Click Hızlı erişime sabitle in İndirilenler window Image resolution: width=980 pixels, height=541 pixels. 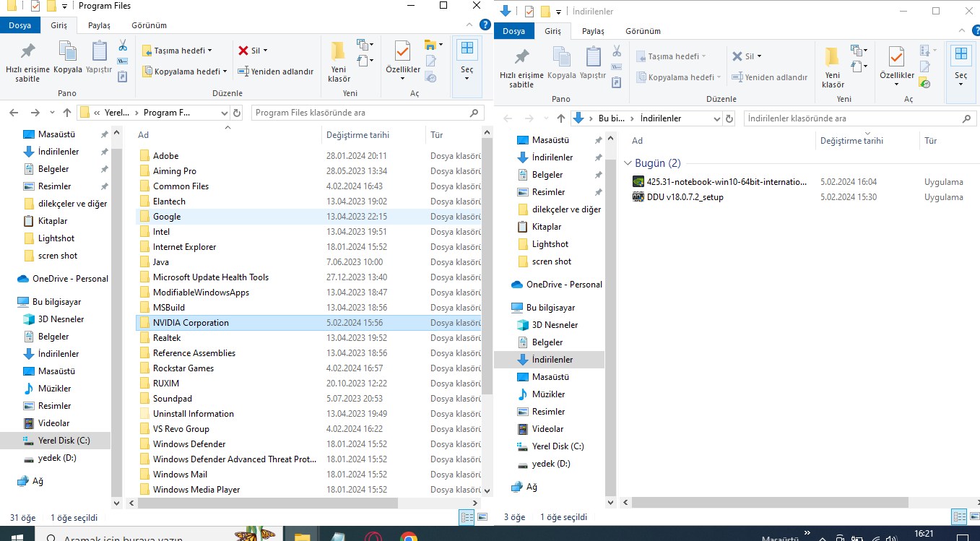click(x=521, y=67)
